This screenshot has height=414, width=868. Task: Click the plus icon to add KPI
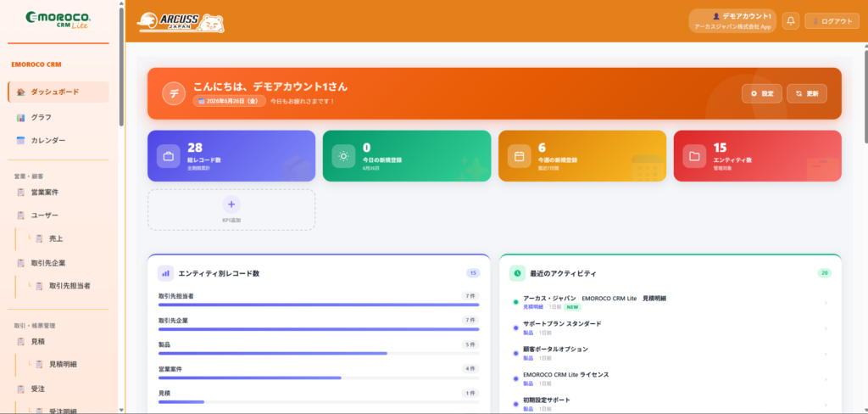click(231, 204)
